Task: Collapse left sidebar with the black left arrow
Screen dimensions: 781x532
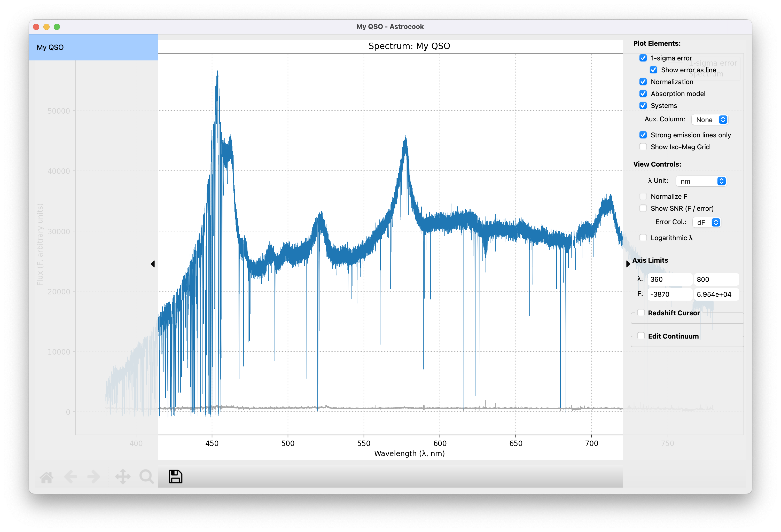Action: click(x=153, y=264)
